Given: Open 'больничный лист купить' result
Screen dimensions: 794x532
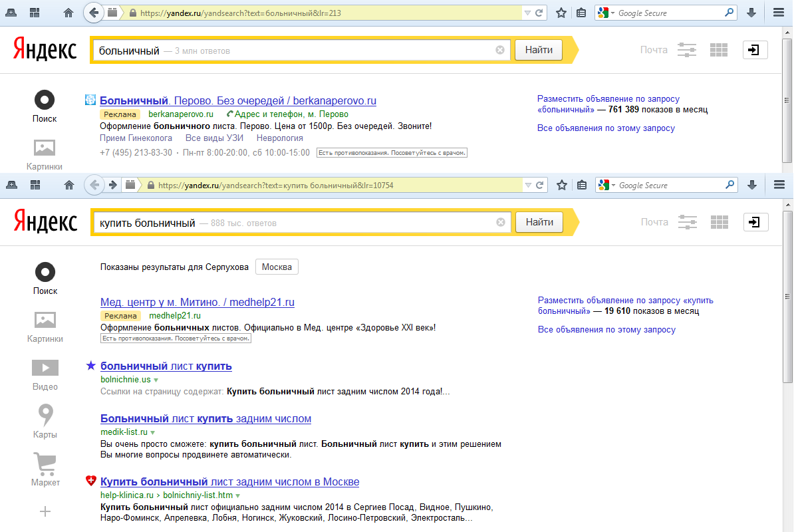Looking at the screenshot, I should (166, 366).
